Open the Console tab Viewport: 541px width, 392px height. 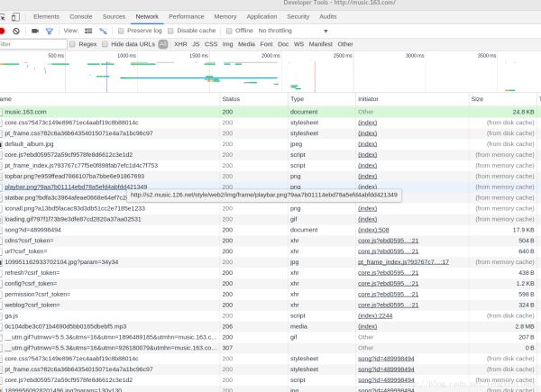click(x=81, y=16)
